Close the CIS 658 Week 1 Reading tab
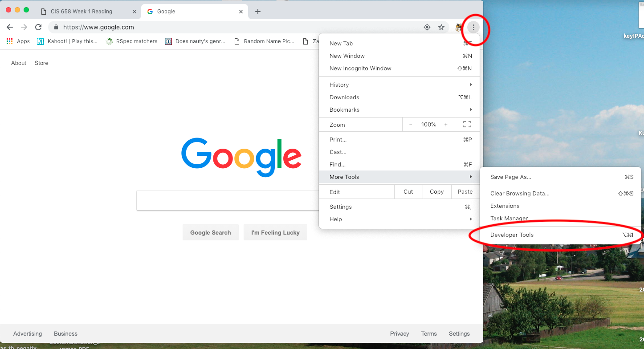 pos(135,12)
